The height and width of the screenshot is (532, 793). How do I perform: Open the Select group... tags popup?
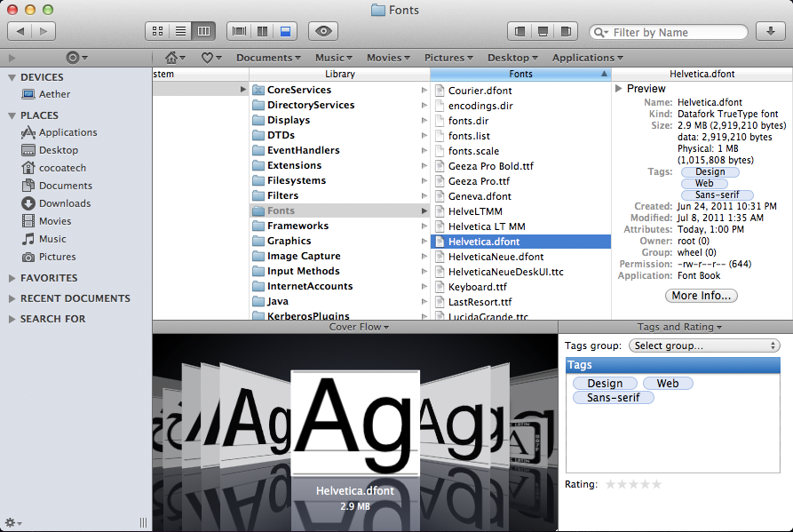pos(704,345)
